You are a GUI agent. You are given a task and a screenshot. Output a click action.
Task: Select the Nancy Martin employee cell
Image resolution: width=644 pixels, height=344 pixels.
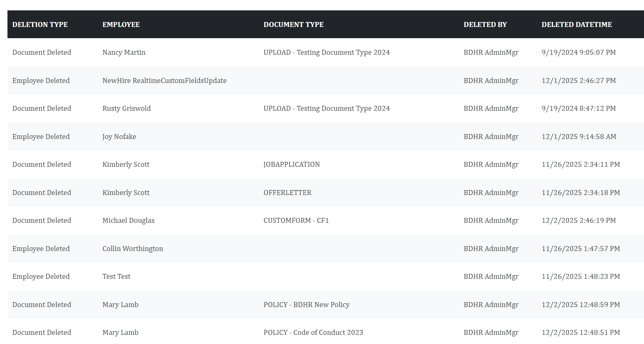pos(124,52)
